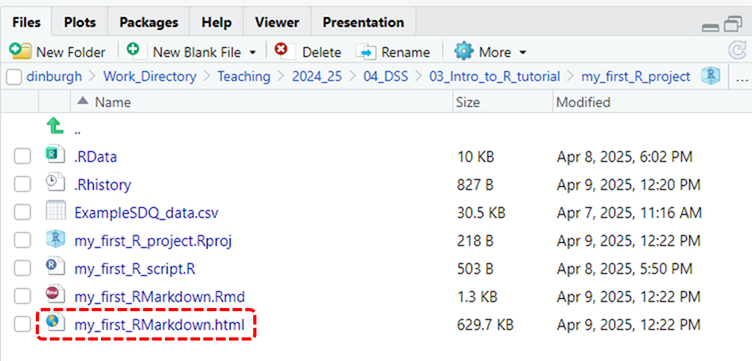Click the Delete button label
The width and height of the screenshot is (752, 361).
pyautogui.click(x=322, y=52)
